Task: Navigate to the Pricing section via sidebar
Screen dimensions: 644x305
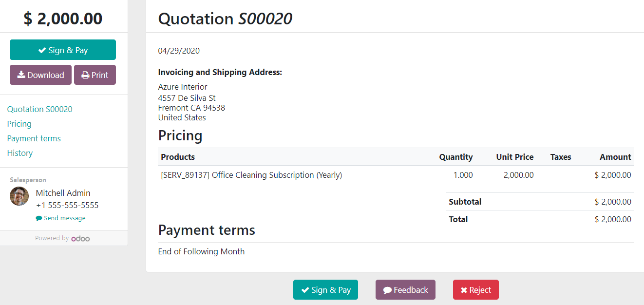Action: pyautogui.click(x=19, y=124)
